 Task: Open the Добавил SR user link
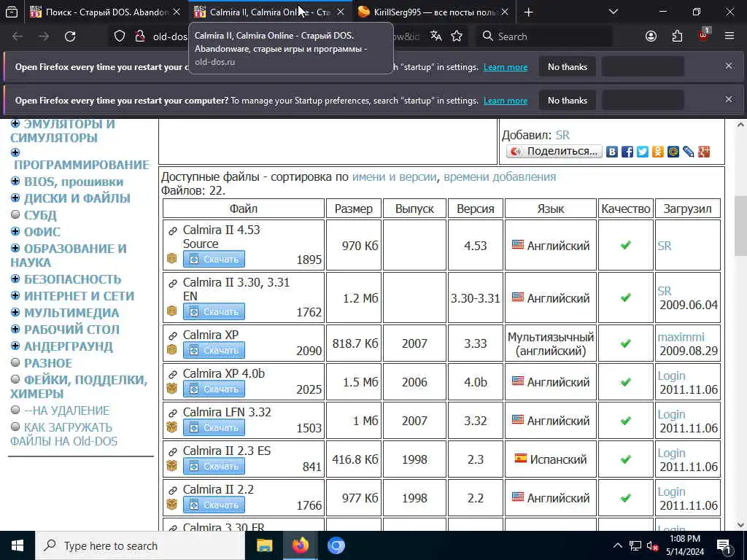coord(562,135)
